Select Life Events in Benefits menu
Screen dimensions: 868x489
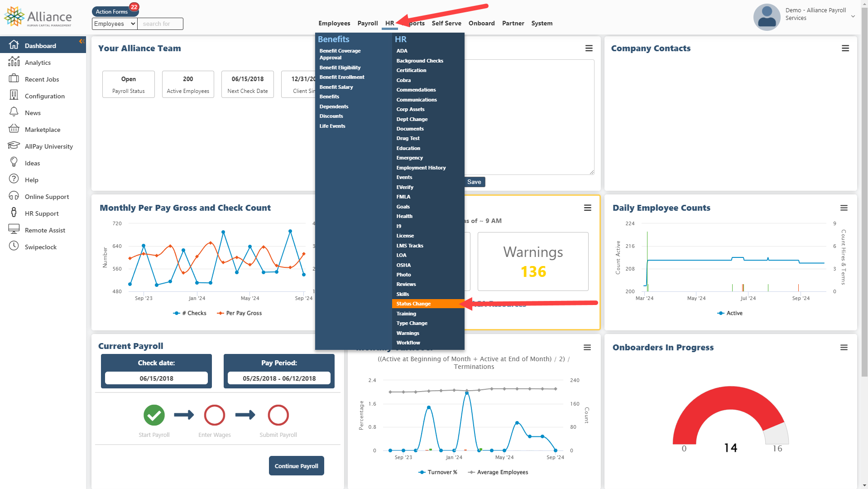click(332, 126)
